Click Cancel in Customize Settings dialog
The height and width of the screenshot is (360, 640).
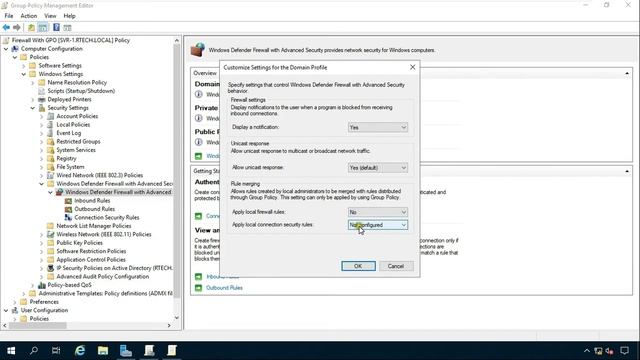pyautogui.click(x=396, y=266)
